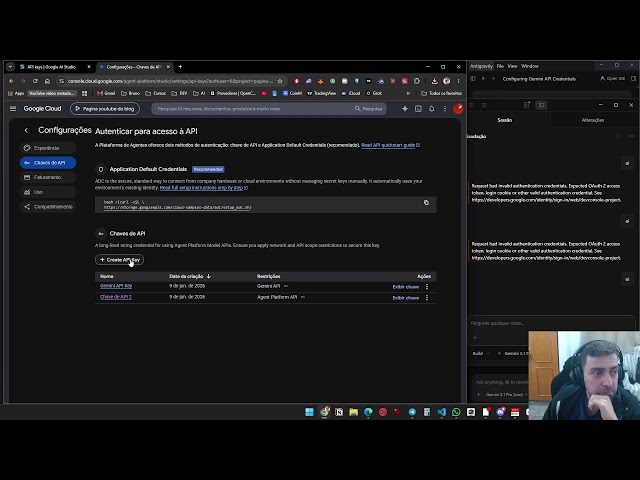Open actions menu for Chave de API 2 row
Image resolution: width=640 pixels, height=480 pixels.
427,298
